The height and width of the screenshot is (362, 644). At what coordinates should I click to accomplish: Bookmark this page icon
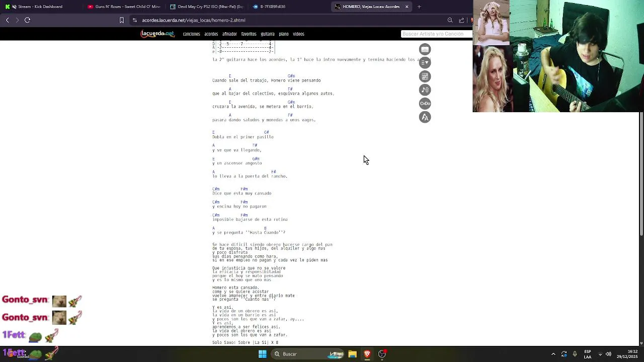point(121,20)
